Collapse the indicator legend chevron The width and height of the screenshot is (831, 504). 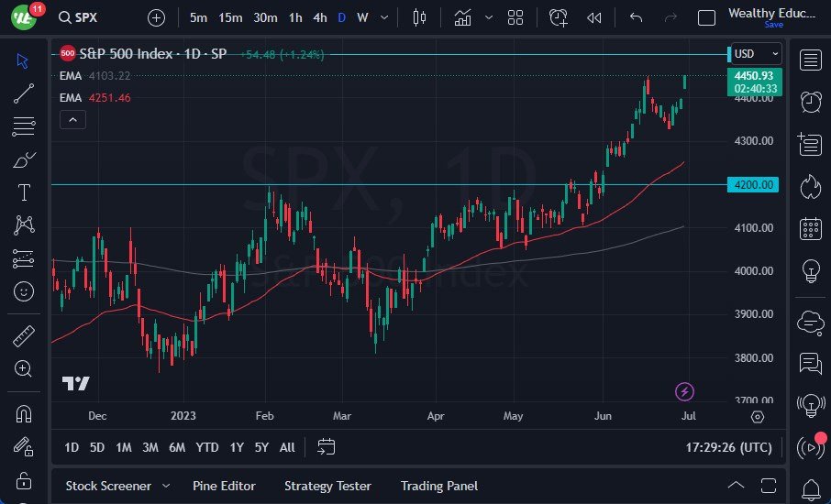click(72, 118)
